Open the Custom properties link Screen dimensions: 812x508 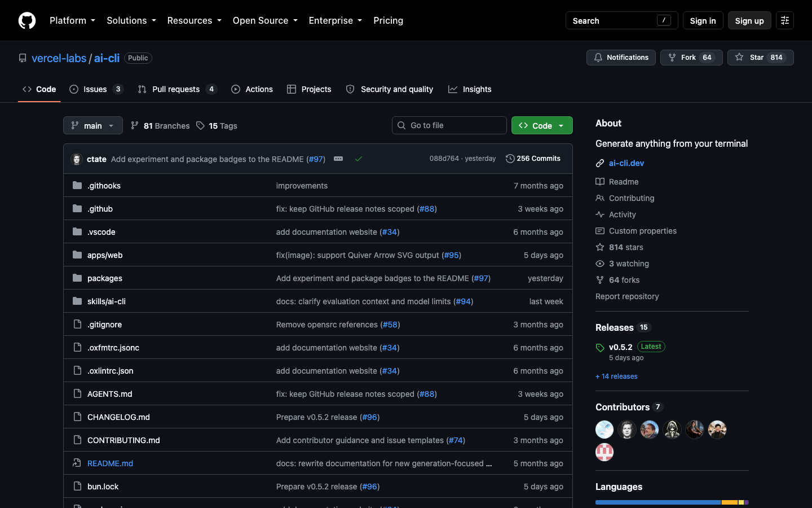coord(643,231)
